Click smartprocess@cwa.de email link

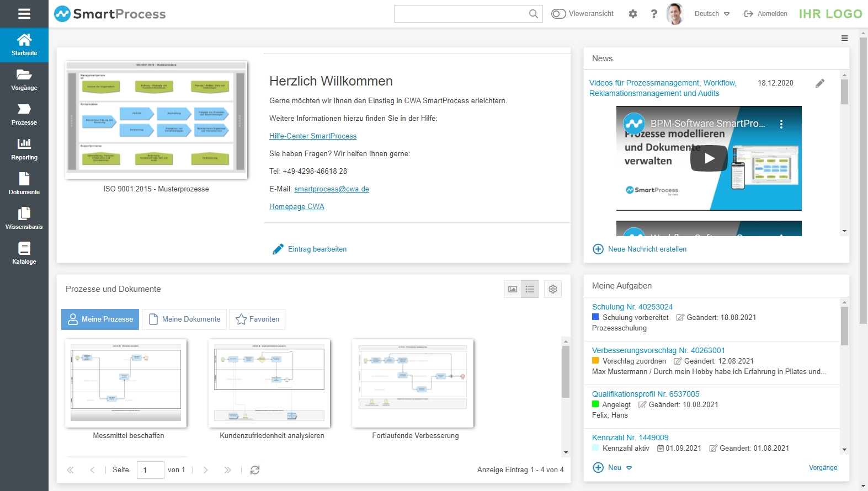(332, 189)
